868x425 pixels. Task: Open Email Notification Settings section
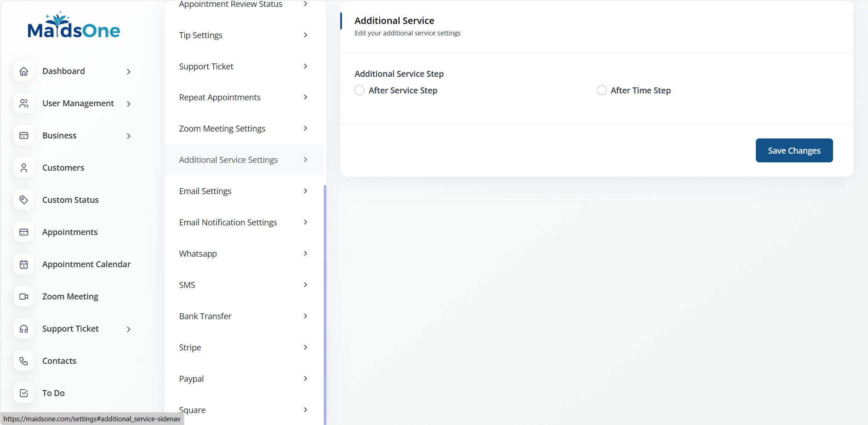click(x=228, y=223)
